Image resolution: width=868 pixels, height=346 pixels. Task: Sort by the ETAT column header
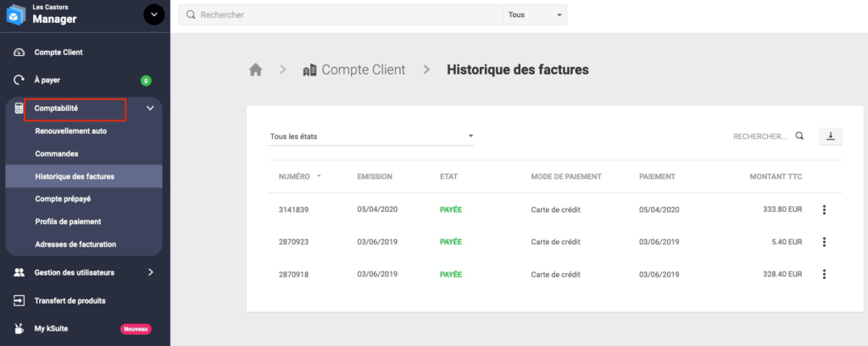click(x=449, y=176)
